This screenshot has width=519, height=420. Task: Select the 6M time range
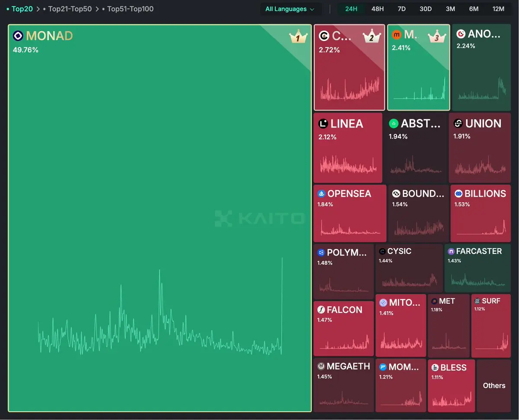coord(474,9)
